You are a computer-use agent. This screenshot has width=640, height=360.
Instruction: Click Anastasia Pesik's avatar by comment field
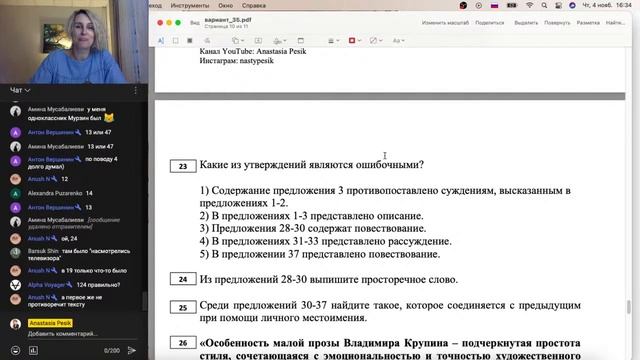click(16, 324)
